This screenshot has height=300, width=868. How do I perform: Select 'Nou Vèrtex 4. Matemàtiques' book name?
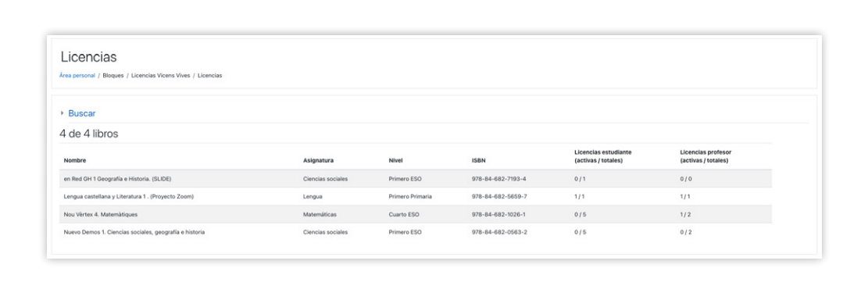point(101,214)
